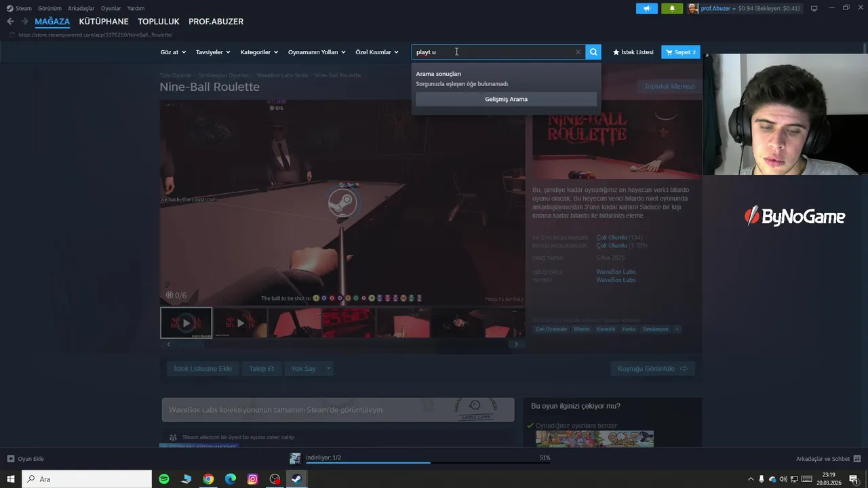
Task: Open Windows notification center icon
Action: click(853, 479)
